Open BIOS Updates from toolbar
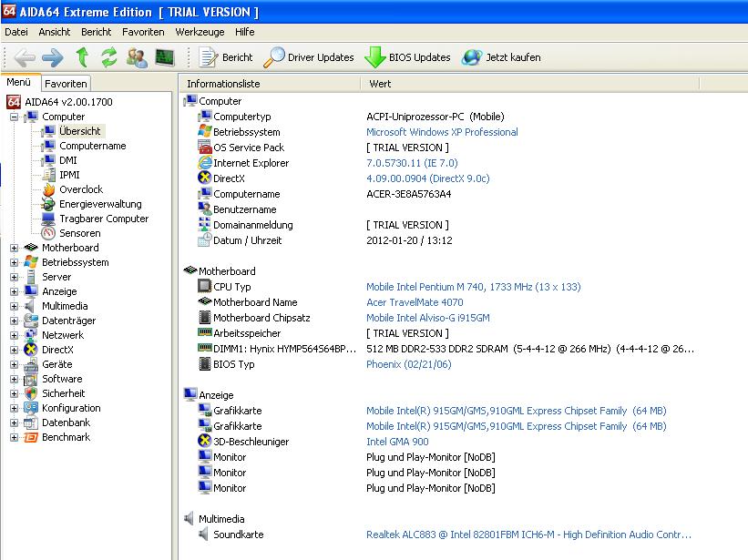The height and width of the screenshot is (560, 748). tap(407, 57)
